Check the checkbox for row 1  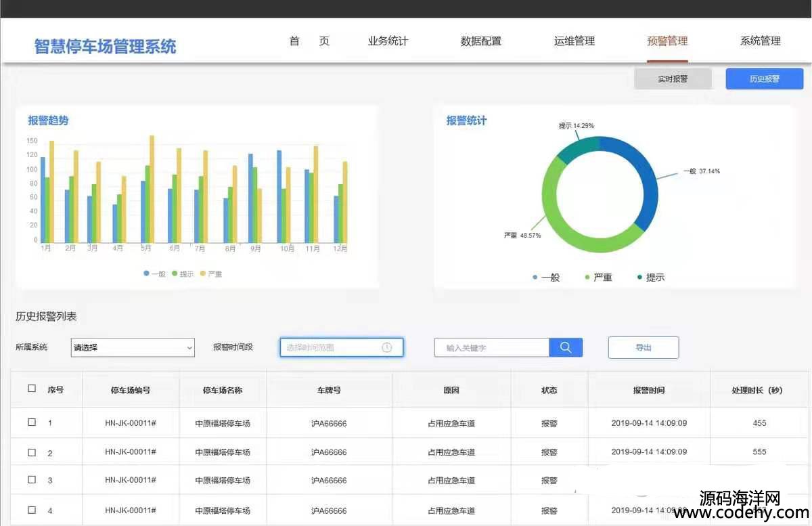pyautogui.click(x=32, y=422)
